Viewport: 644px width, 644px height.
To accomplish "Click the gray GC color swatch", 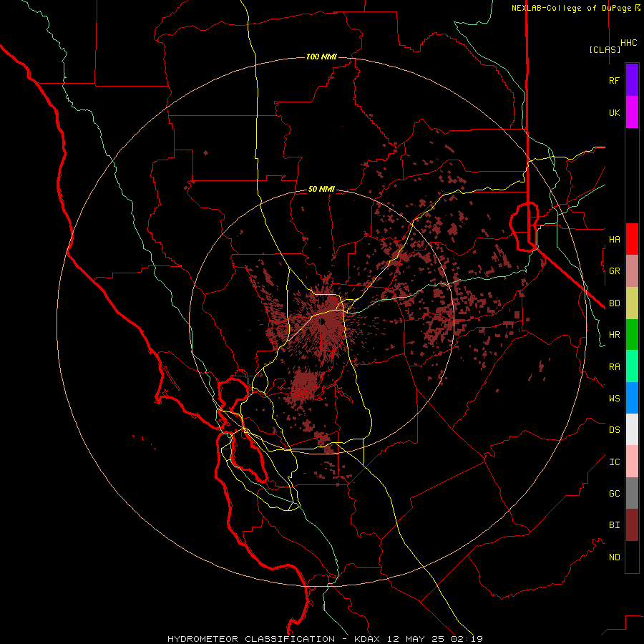I will (x=632, y=493).
